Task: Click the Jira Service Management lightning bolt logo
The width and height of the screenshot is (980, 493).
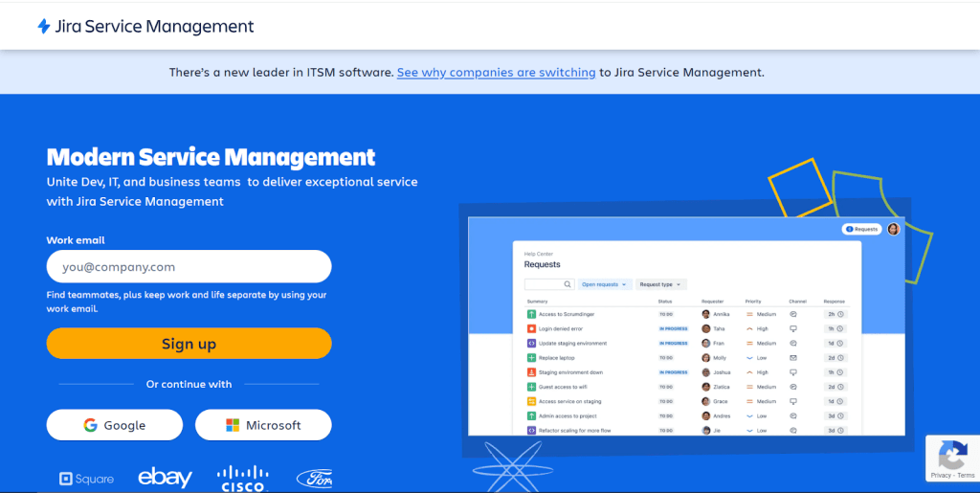Action: [x=44, y=26]
